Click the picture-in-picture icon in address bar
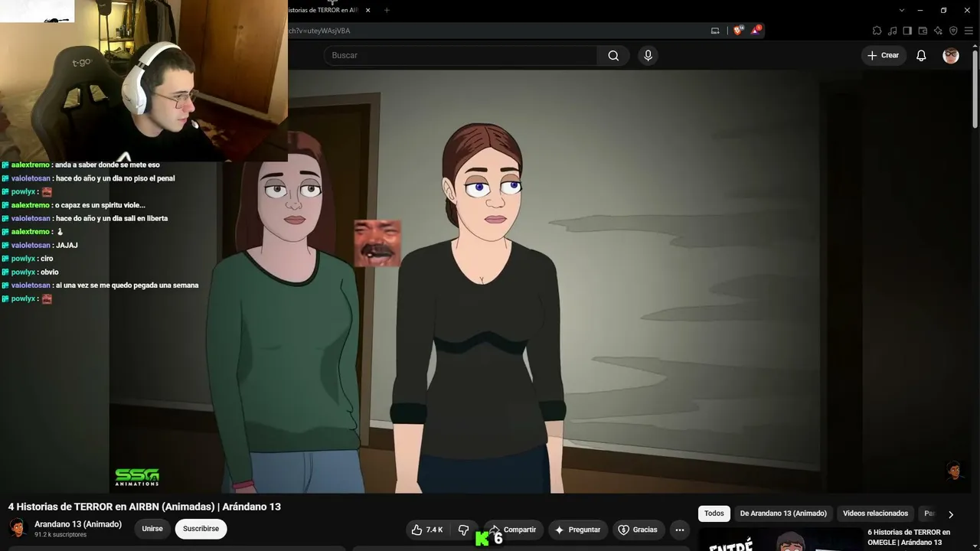980x551 pixels. (715, 31)
